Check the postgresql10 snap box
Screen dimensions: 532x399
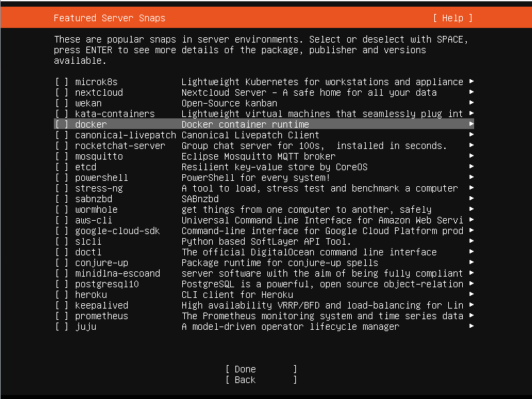click(62, 284)
